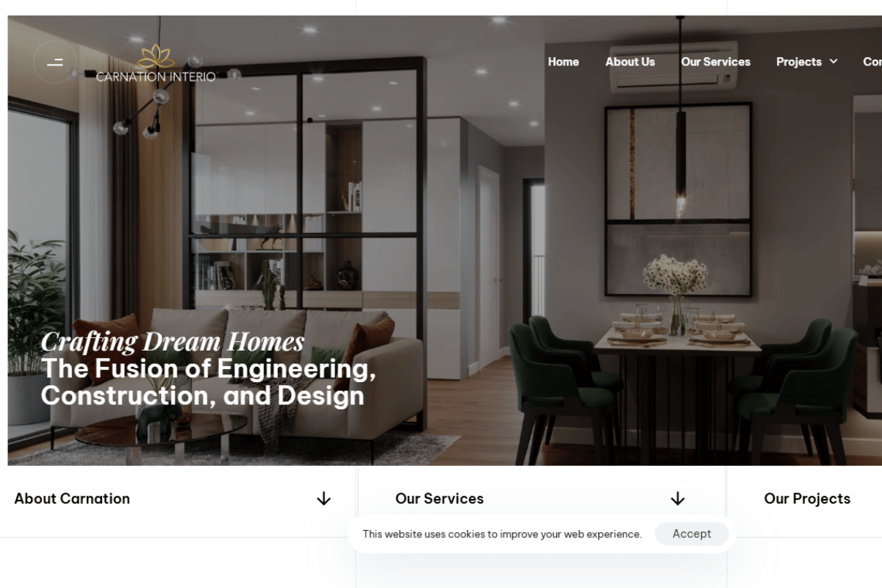882x588 pixels.
Task: Click the cookie notice message text
Action: (502, 534)
